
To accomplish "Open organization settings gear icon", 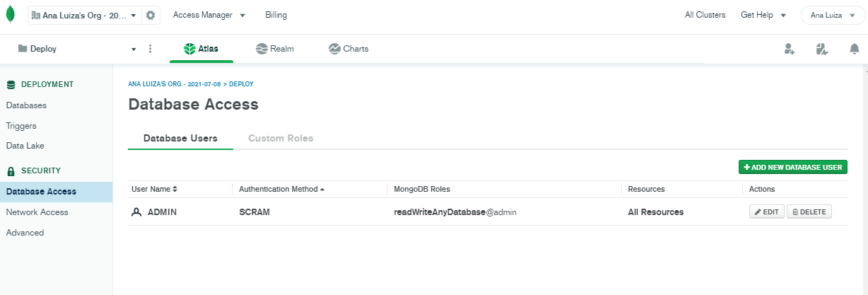I will 151,15.
